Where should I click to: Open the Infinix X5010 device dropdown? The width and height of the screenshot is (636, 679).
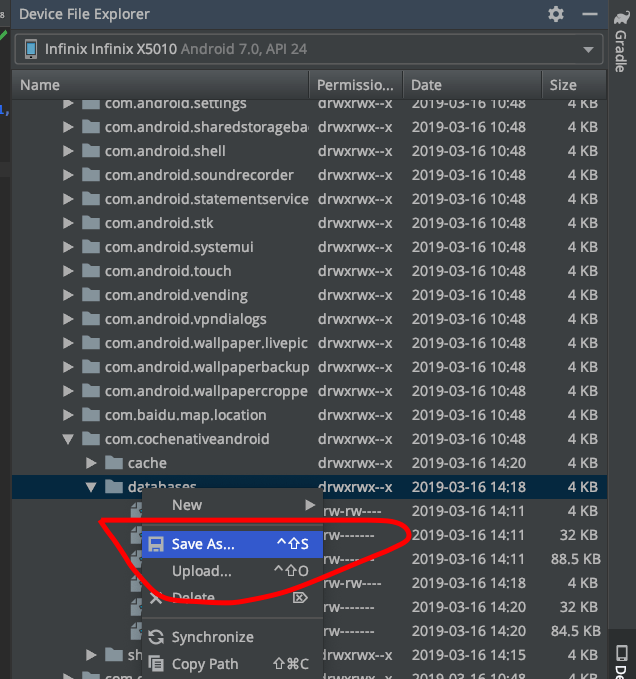click(x=308, y=49)
